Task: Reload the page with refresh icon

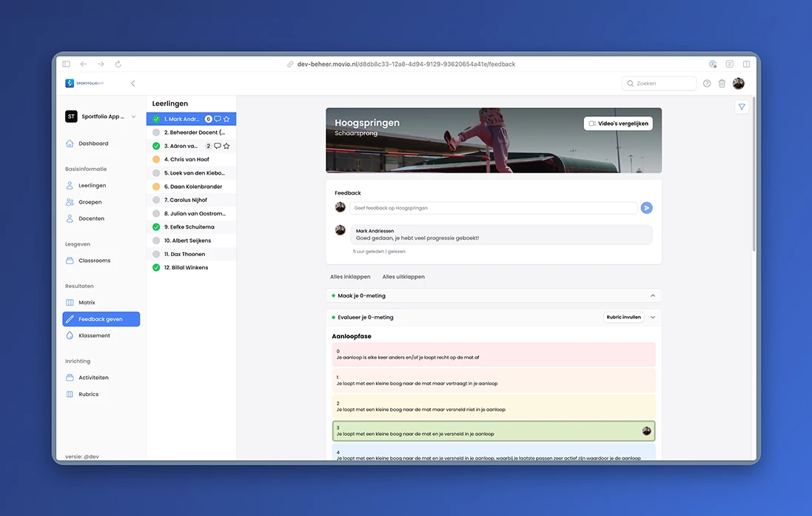Action: [118, 64]
